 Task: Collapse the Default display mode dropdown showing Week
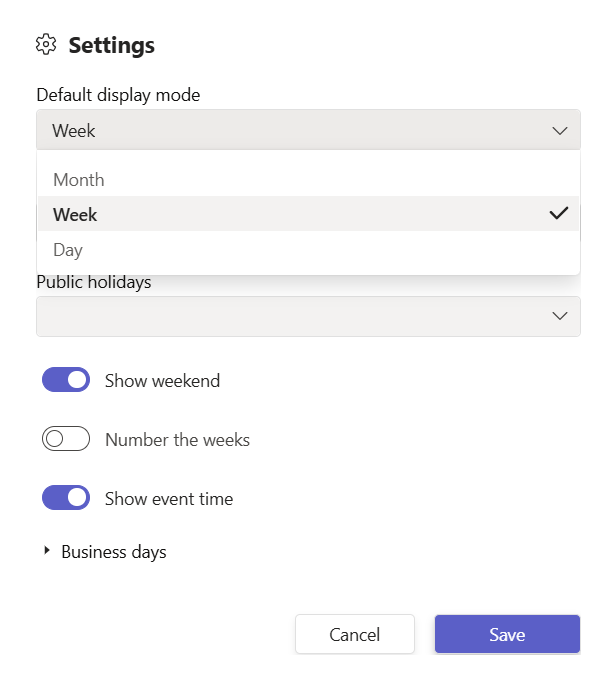tap(300, 131)
